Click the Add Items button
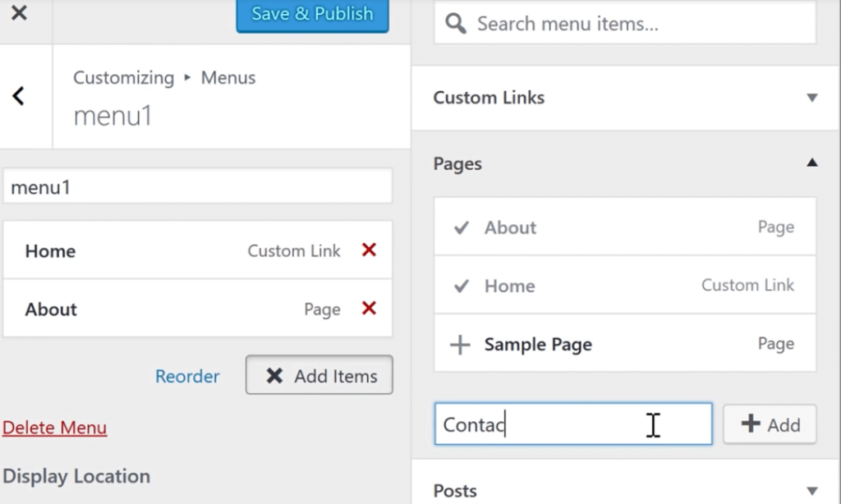841x504 pixels. click(319, 375)
